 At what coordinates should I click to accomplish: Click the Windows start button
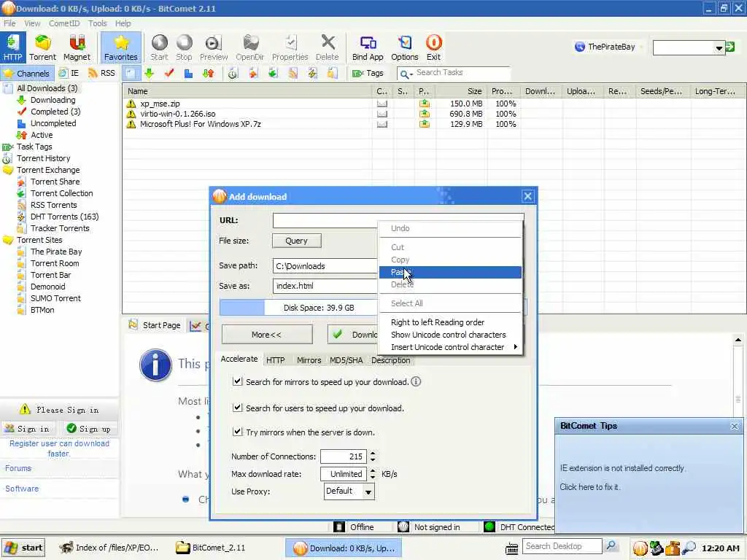[x=23, y=548]
